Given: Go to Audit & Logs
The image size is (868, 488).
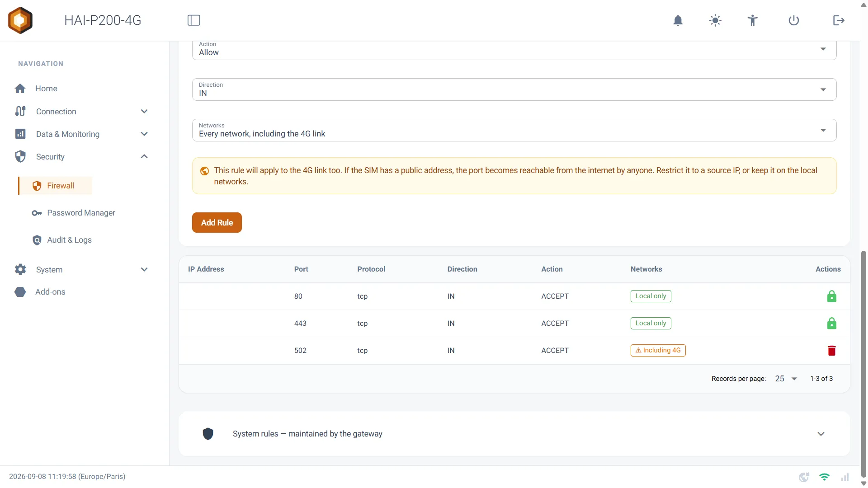Looking at the screenshot, I should [70, 240].
